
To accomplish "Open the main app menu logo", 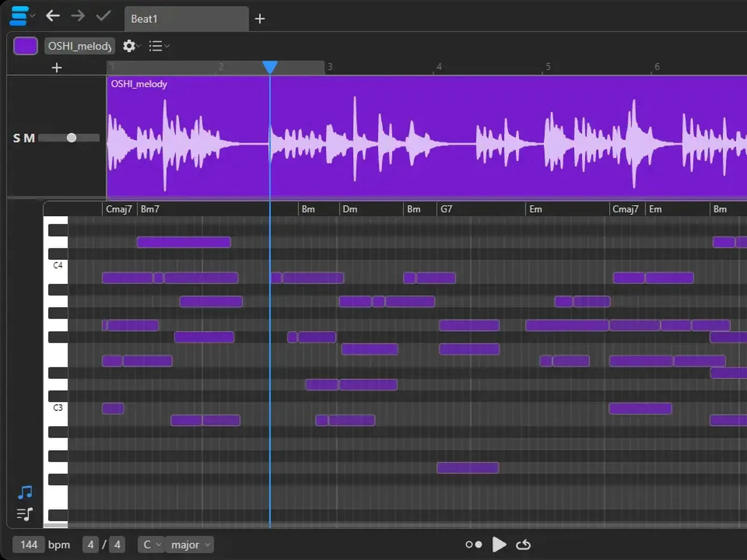I will (x=19, y=16).
